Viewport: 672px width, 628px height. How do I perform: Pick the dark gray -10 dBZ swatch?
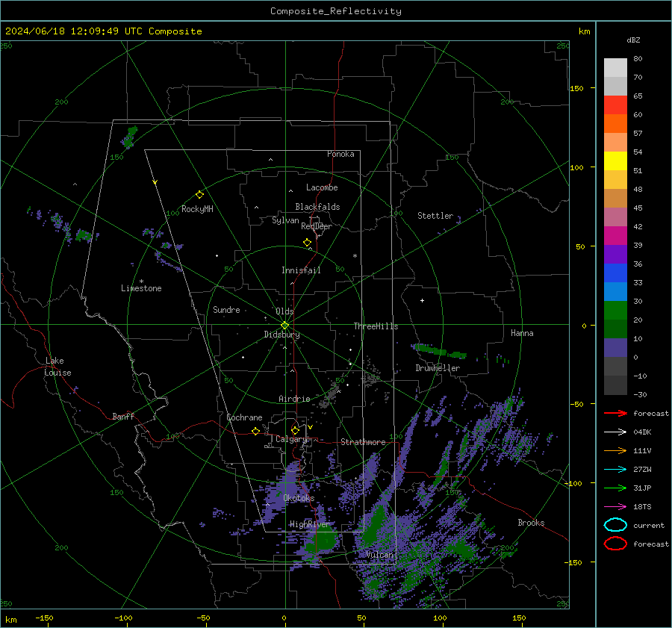(x=615, y=385)
